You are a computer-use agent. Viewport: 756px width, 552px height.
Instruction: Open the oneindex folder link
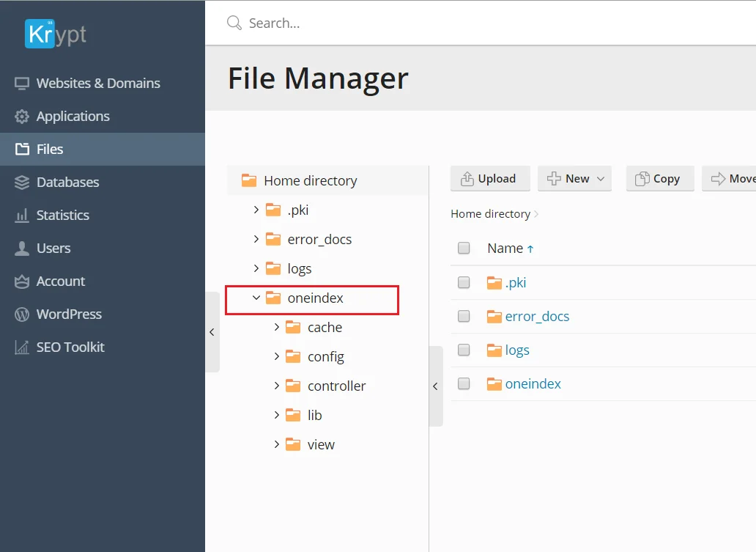[x=533, y=384]
